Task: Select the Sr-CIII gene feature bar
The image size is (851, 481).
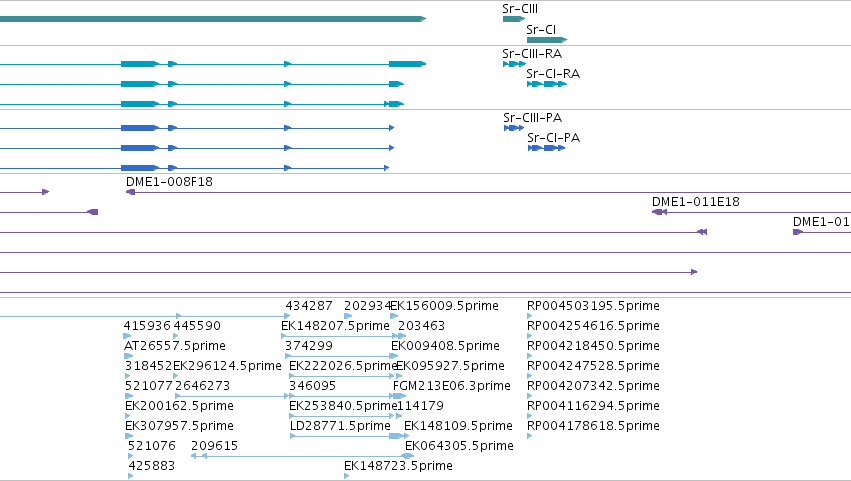Action: tap(513, 19)
